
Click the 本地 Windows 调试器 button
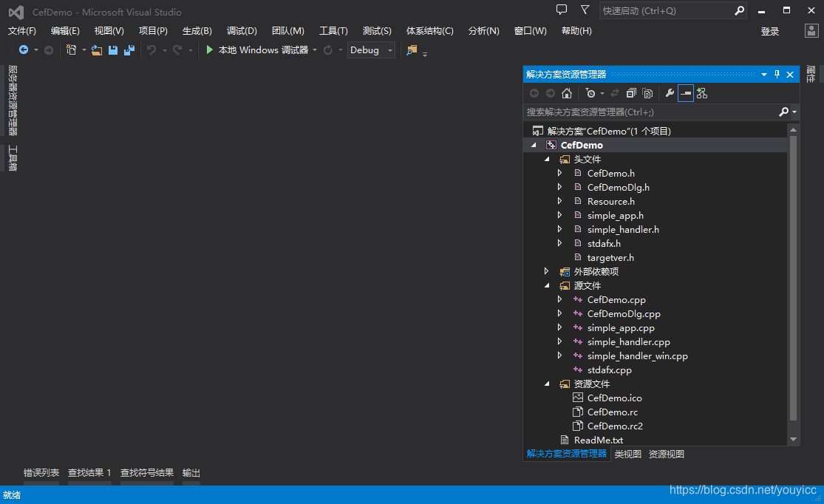pyautogui.click(x=257, y=50)
